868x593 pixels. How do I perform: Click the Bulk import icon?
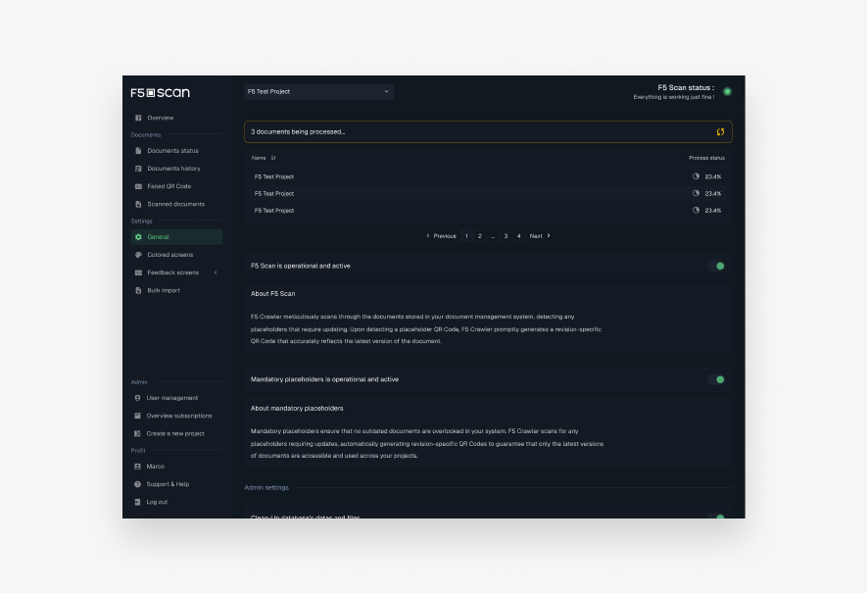pyautogui.click(x=138, y=290)
